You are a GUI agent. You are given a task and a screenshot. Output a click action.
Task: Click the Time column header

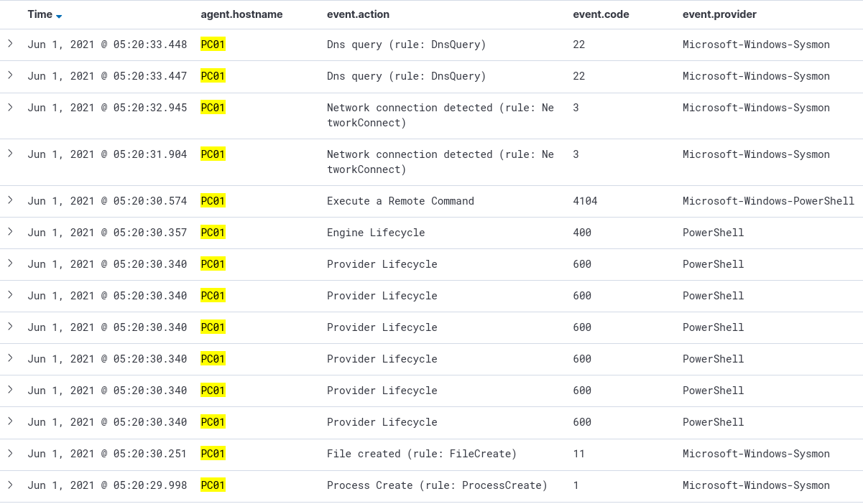40,14
